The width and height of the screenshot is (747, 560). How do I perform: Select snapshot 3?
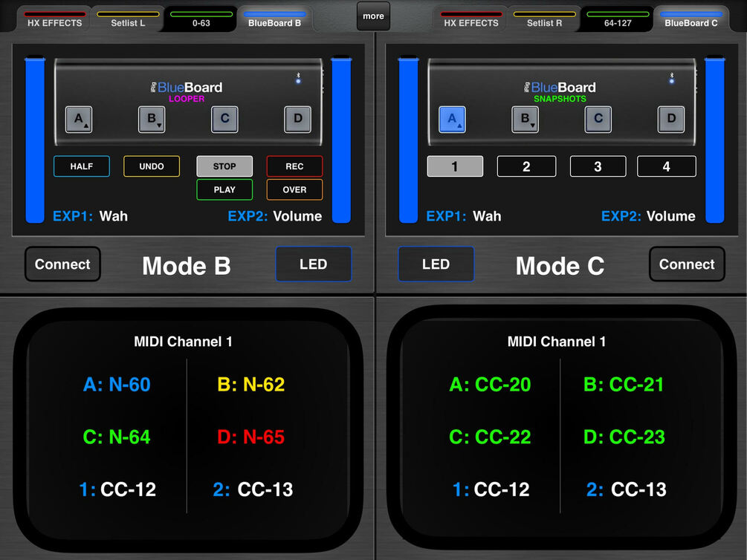(598, 166)
